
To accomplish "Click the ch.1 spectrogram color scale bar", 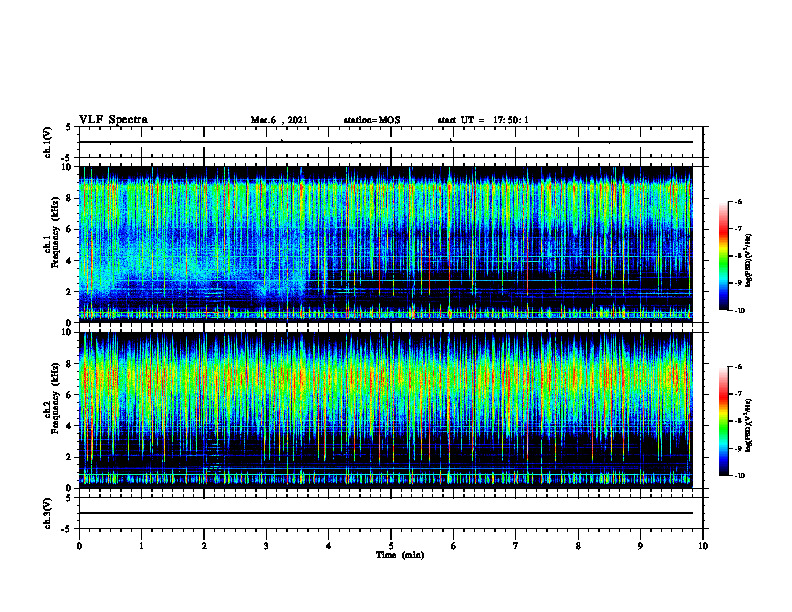I will (x=724, y=256).
